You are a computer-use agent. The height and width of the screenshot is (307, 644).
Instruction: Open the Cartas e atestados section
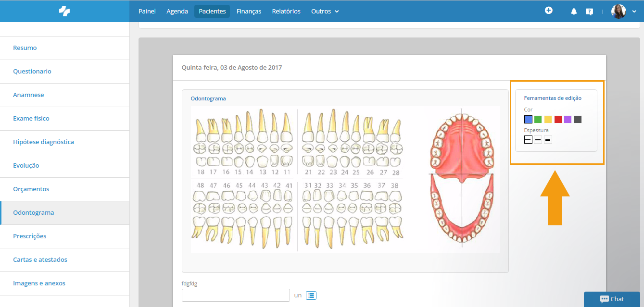click(64, 260)
